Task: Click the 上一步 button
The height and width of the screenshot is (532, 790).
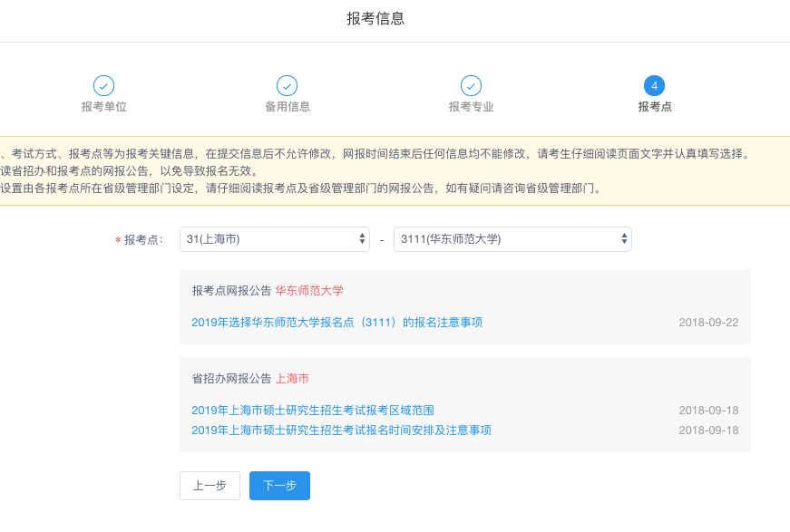Action: (210, 486)
